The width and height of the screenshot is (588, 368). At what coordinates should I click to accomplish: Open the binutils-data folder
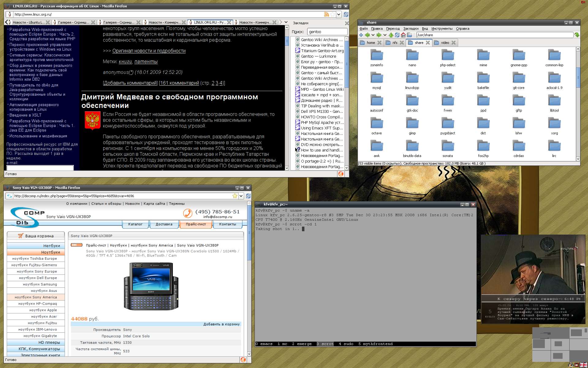coord(412,149)
